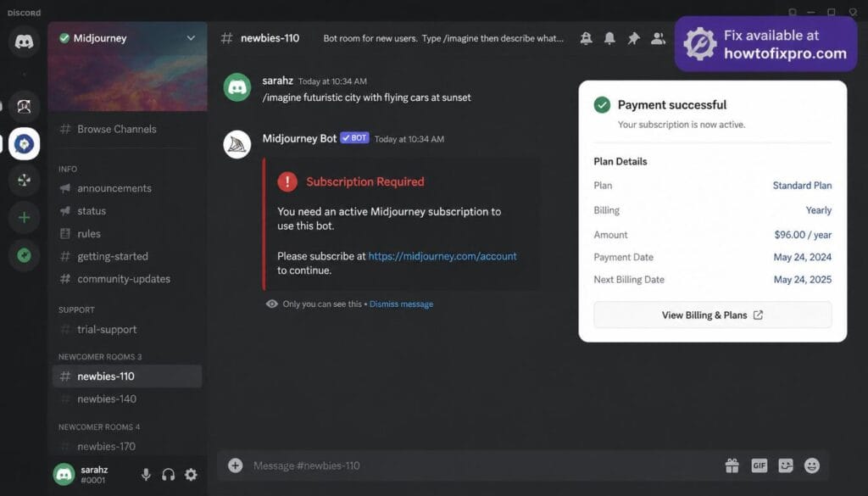Open Discord home direct messages icon
868x496 pixels.
[x=24, y=42]
